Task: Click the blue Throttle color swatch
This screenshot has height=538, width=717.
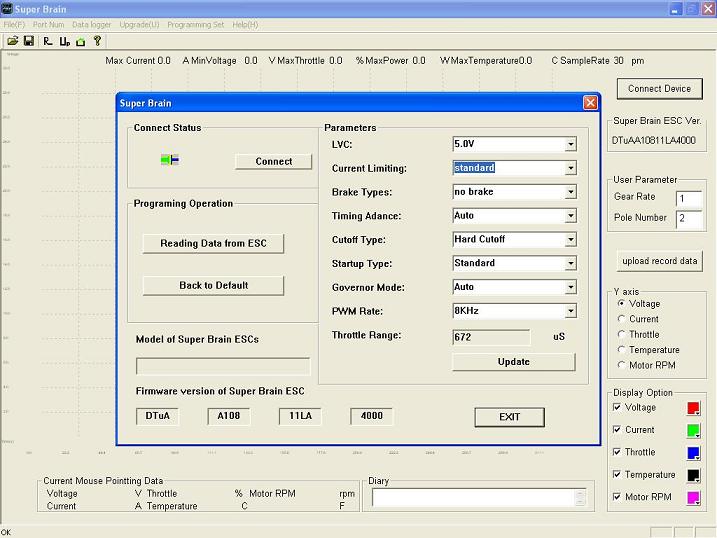Action: [693, 453]
